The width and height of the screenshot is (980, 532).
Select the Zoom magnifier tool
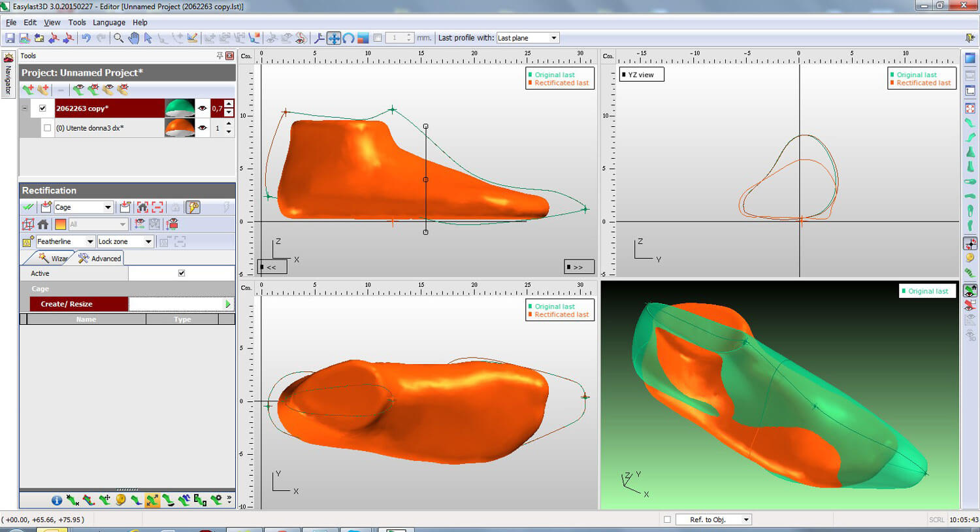pyautogui.click(x=118, y=39)
